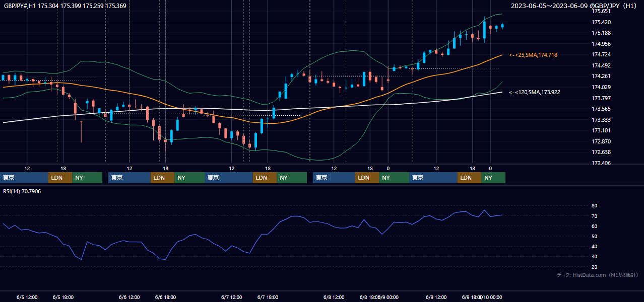Click RSI axis level 40
This screenshot has height=302, width=644.
[595, 247]
